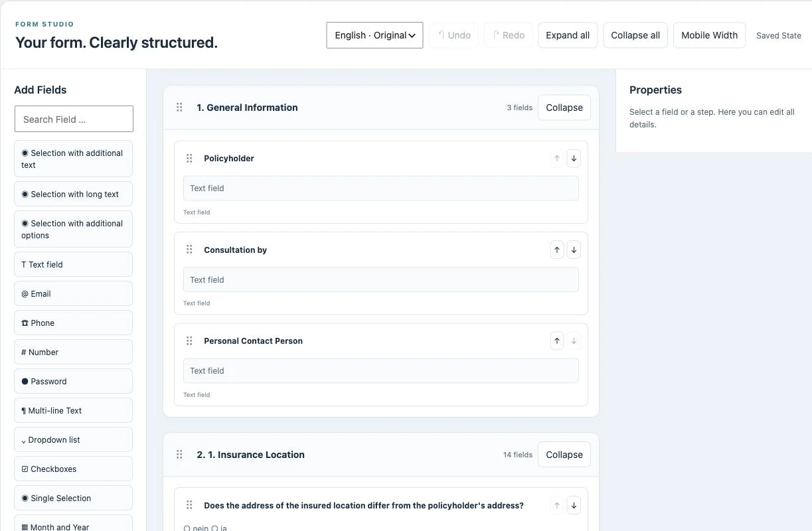Open the English · Original language dropdown
Image resolution: width=812 pixels, height=531 pixels.
click(374, 35)
